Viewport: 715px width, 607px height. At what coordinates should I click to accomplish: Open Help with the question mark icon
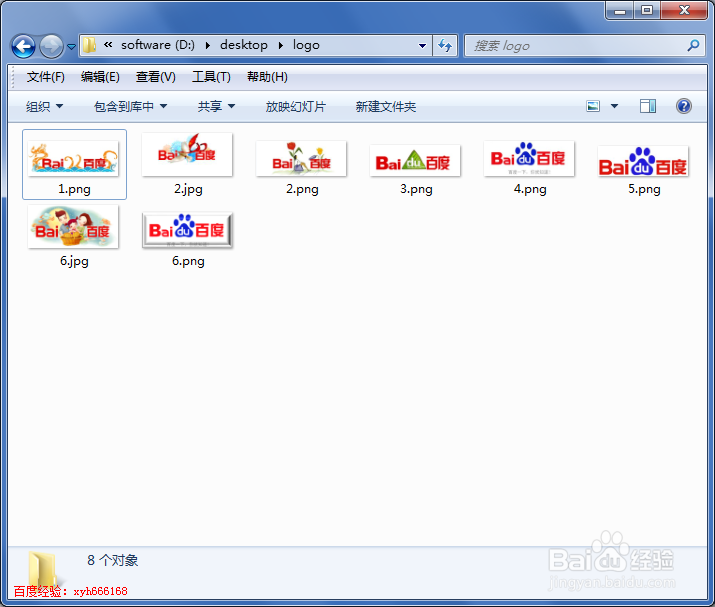click(684, 106)
